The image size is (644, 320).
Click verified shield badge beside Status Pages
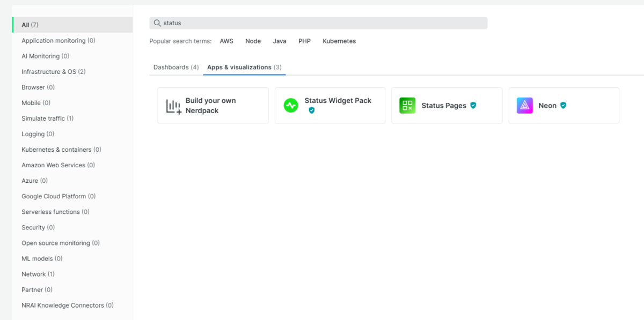(473, 106)
